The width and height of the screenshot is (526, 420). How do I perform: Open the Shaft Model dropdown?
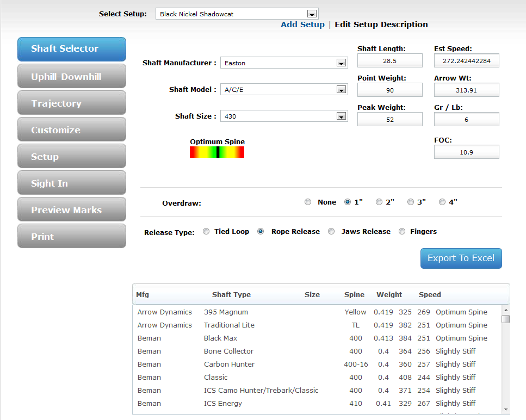(x=341, y=90)
